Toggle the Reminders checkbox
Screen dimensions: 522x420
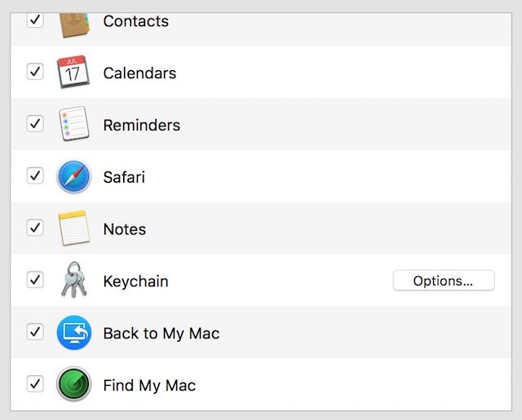point(35,124)
